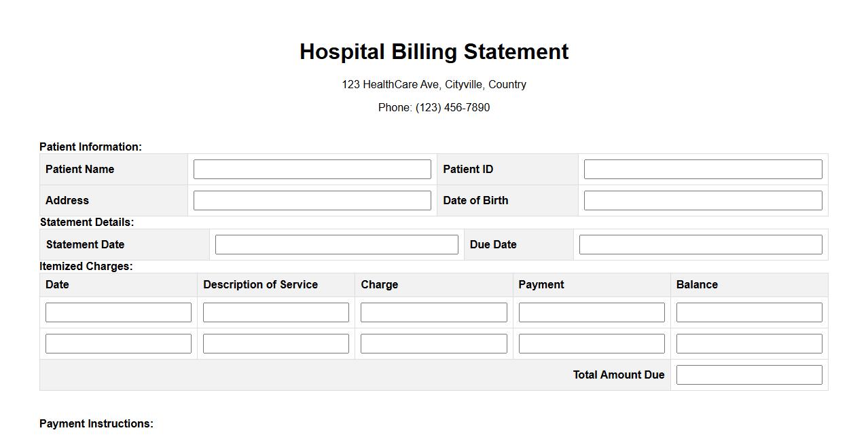Screen dimensions: 868x441
Task: Click the second row Payment field
Action: pos(592,344)
